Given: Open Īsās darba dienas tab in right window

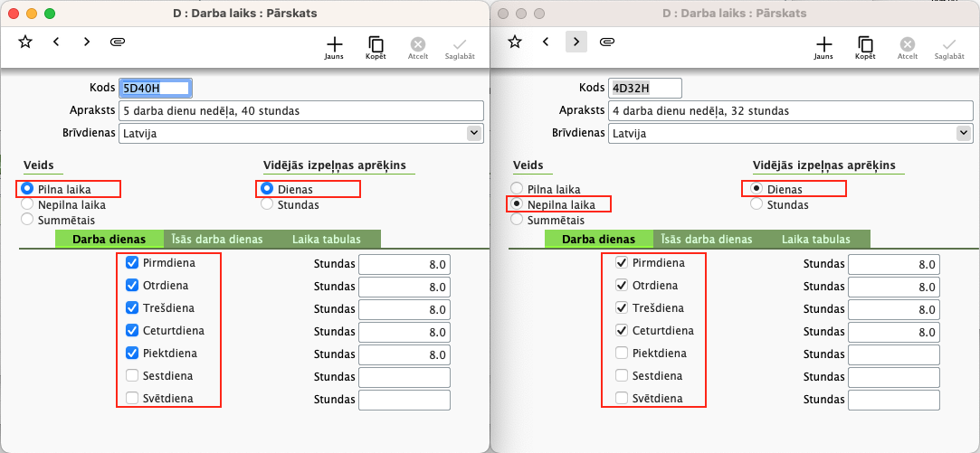Looking at the screenshot, I should [x=707, y=240].
